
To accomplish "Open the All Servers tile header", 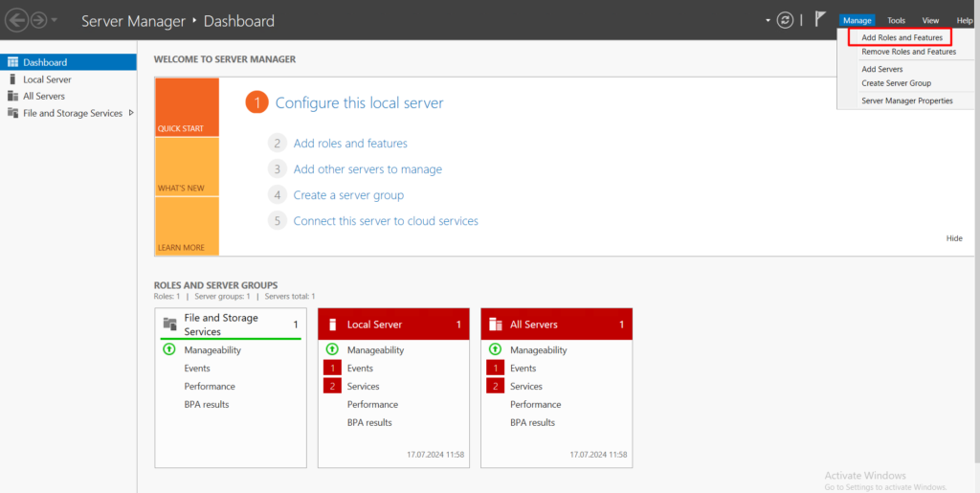I will point(556,325).
